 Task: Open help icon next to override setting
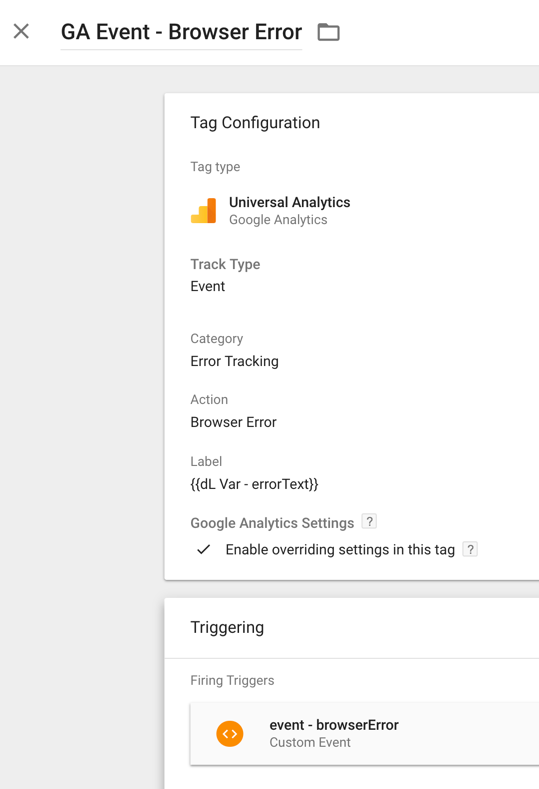point(470,549)
